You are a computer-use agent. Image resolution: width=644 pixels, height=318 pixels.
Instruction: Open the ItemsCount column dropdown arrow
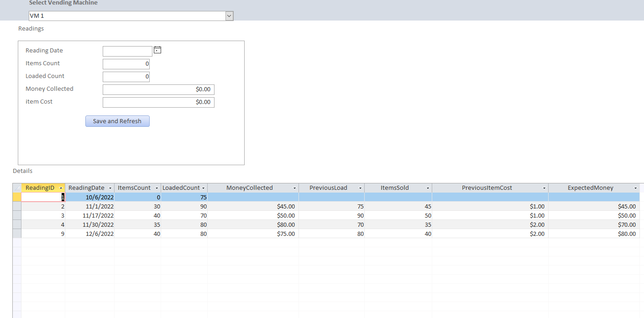click(x=157, y=188)
